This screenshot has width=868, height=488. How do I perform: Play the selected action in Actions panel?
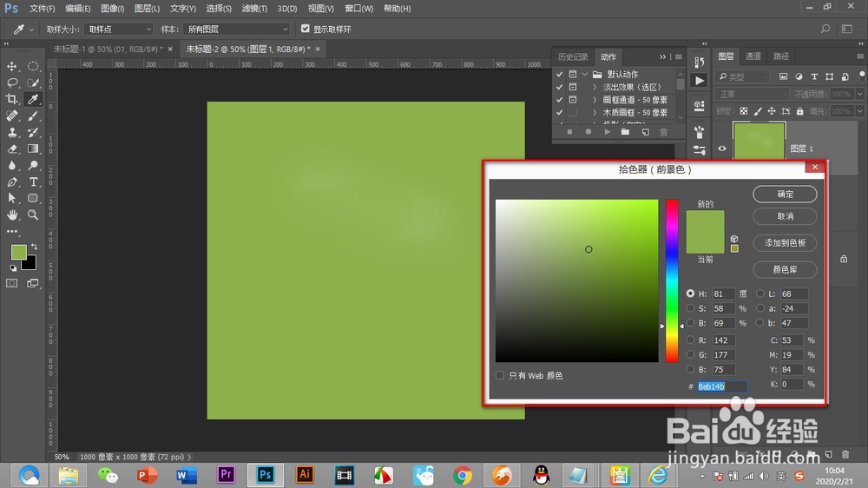(608, 132)
